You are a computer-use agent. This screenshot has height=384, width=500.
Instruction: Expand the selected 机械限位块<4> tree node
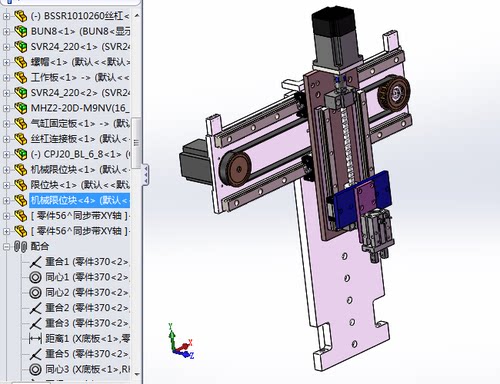pos(6,200)
